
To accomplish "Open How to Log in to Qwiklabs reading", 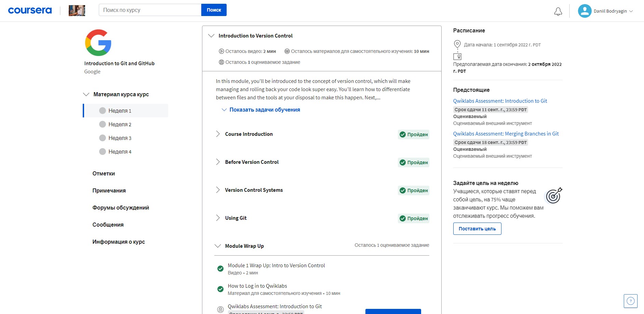I will coord(257,286).
